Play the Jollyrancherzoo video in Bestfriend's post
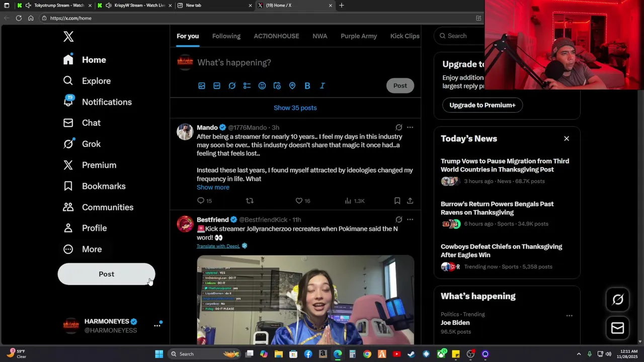This screenshot has height=362, width=644. (x=305, y=300)
